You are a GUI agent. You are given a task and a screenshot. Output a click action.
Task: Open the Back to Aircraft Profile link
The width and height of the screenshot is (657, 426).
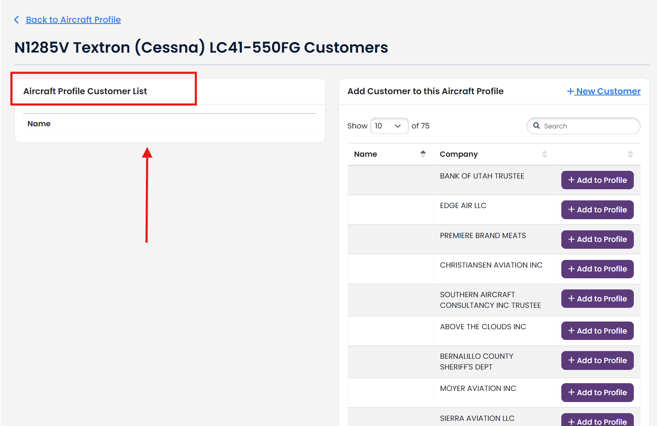tap(73, 20)
